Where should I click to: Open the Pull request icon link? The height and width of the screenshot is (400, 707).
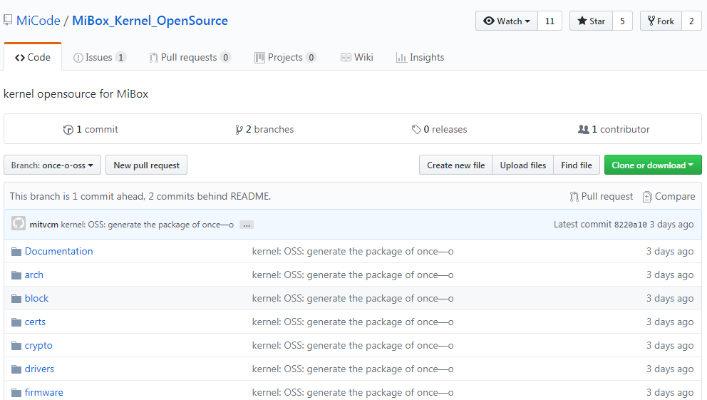point(574,197)
